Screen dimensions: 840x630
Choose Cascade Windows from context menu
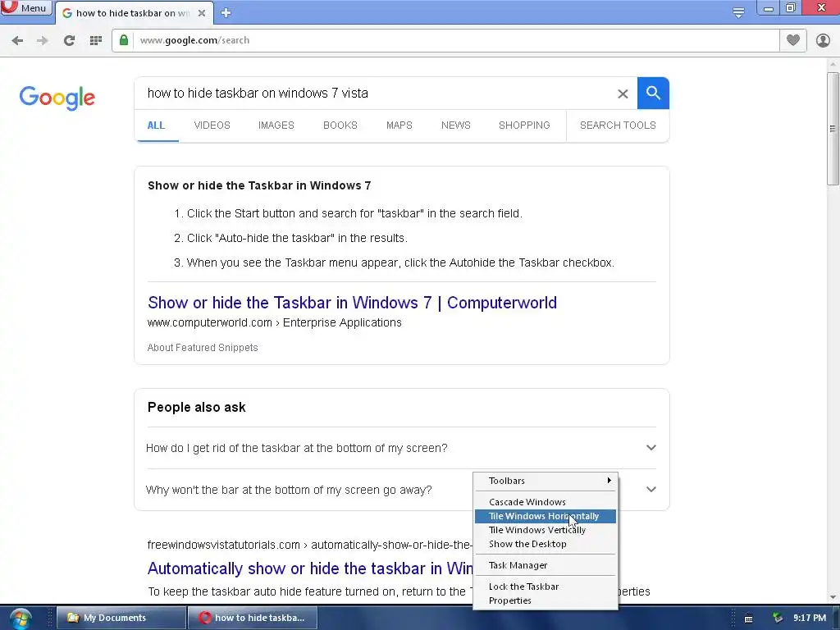pos(546,502)
